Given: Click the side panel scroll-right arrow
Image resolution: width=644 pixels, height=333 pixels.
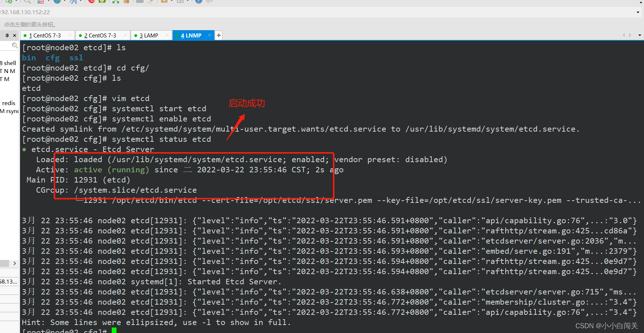Looking at the screenshot, I should point(15,263).
